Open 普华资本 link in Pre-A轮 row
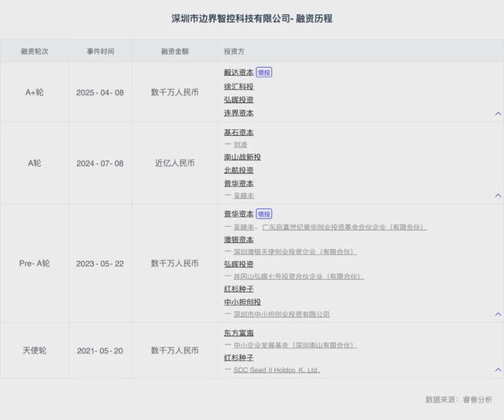 (239, 214)
